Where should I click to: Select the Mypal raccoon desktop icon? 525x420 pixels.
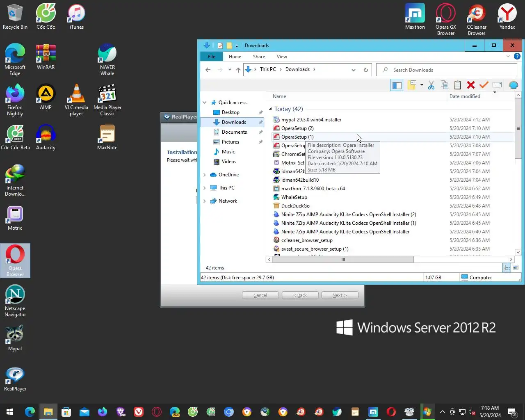[15, 338]
